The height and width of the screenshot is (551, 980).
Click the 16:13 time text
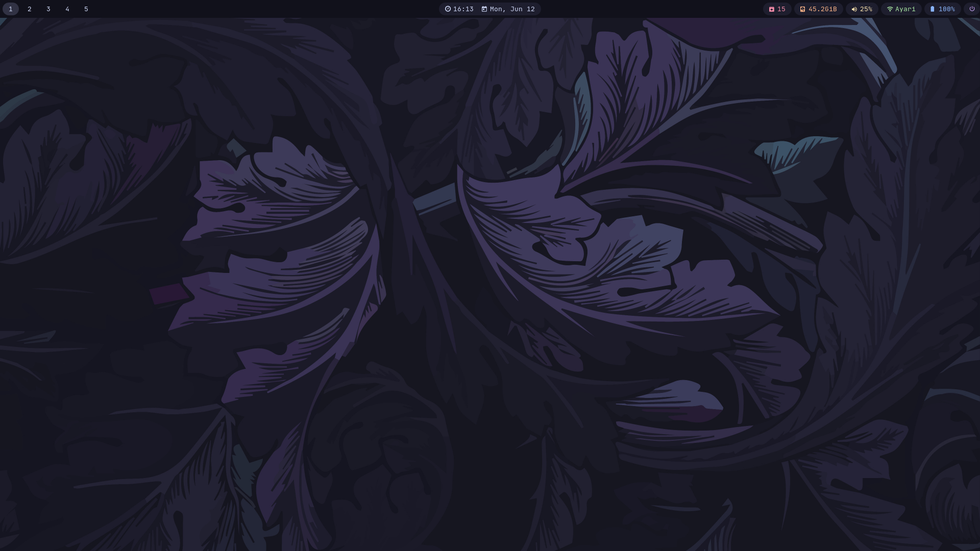(463, 9)
